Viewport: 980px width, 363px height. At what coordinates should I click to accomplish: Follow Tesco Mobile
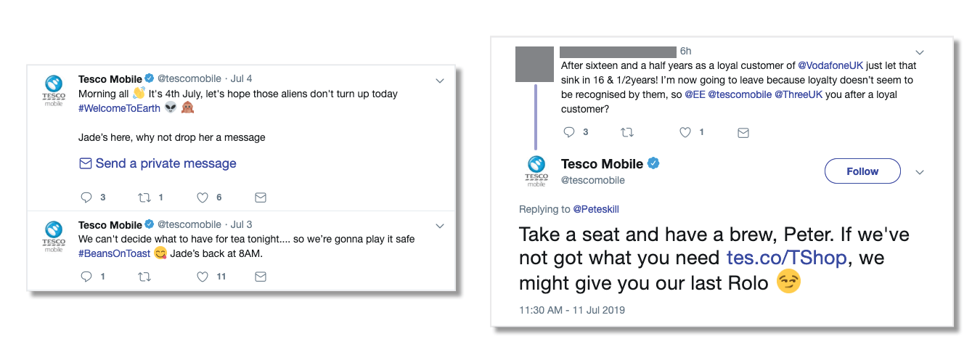point(862,171)
